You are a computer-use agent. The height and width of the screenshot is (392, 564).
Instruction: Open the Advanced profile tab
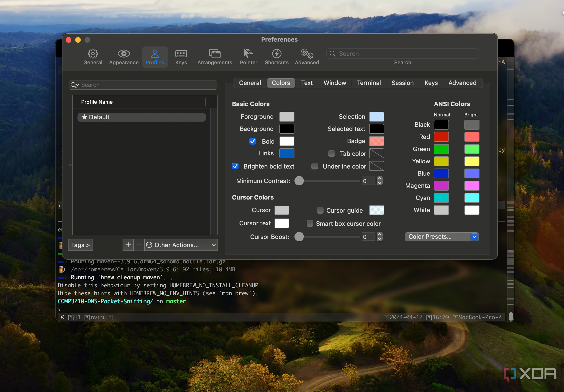462,83
